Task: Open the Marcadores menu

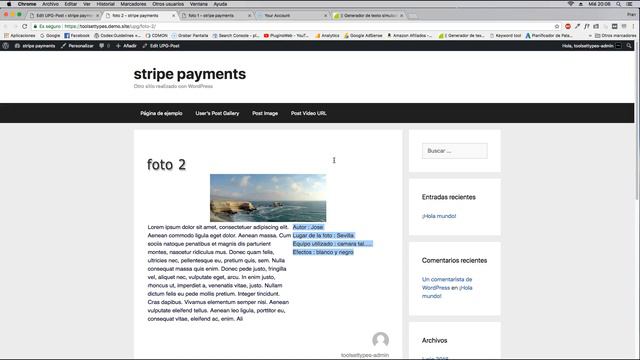Action: coord(133,4)
